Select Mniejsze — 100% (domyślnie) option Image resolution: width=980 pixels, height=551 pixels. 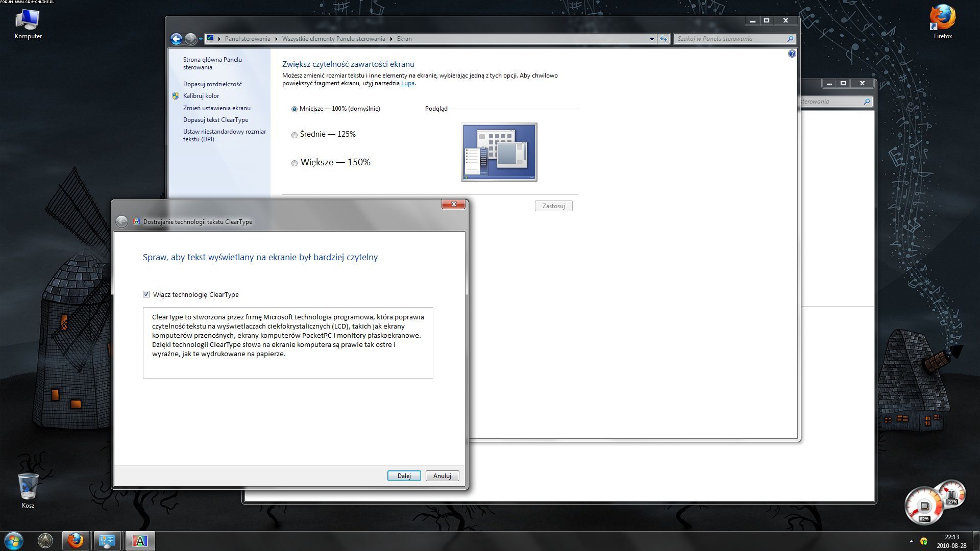pyautogui.click(x=336, y=109)
